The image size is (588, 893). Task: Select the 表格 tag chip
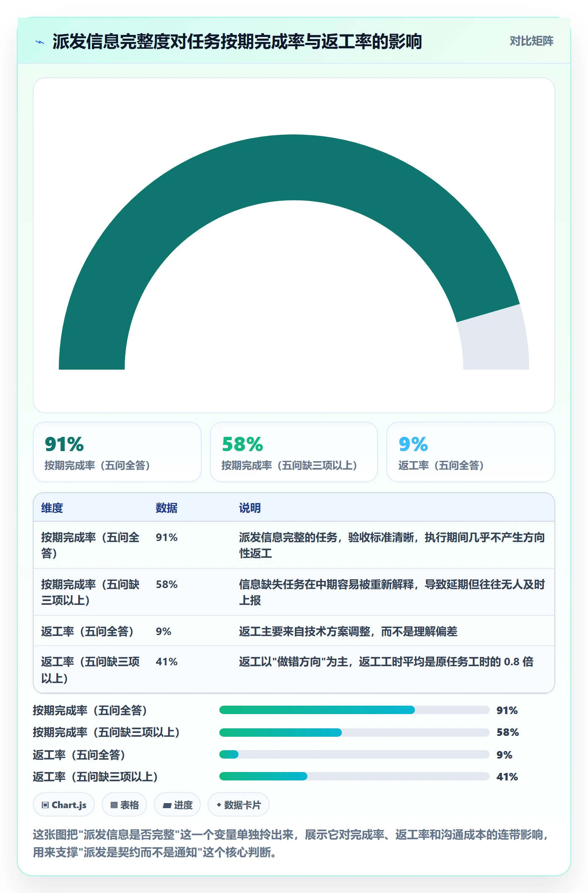tap(124, 805)
